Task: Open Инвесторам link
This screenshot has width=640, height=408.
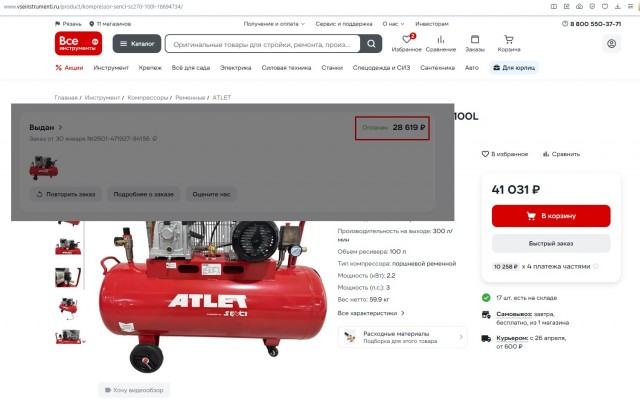Action: point(432,24)
